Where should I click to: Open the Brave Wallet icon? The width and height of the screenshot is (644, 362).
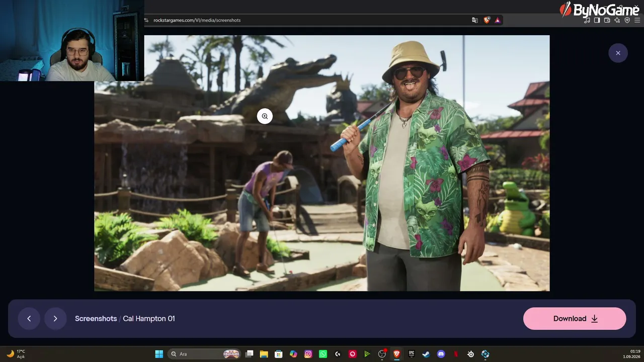pos(607,20)
